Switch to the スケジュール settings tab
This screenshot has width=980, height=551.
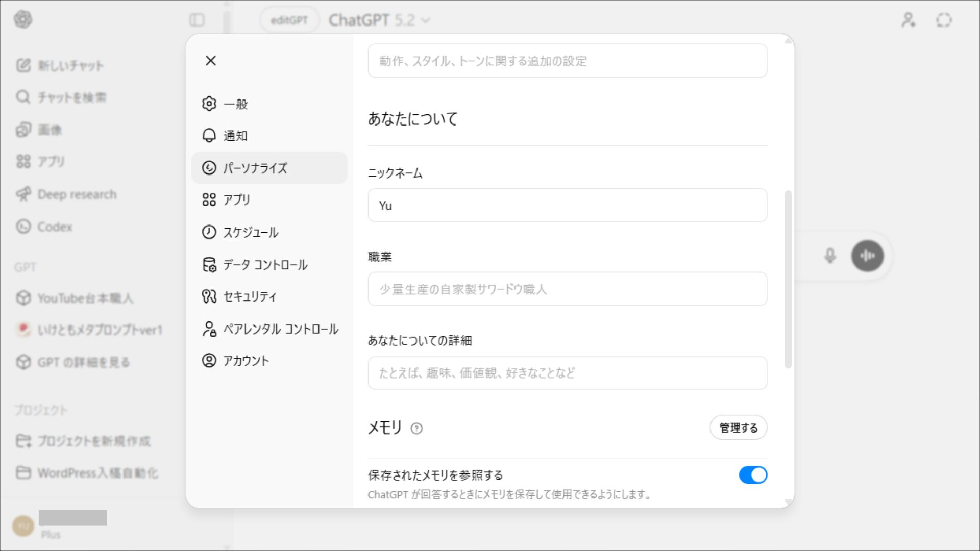(251, 232)
